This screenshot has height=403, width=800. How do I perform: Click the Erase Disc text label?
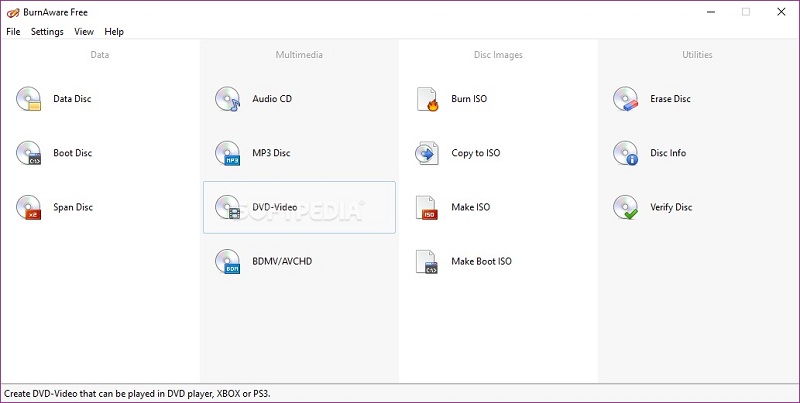pyautogui.click(x=670, y=99)
